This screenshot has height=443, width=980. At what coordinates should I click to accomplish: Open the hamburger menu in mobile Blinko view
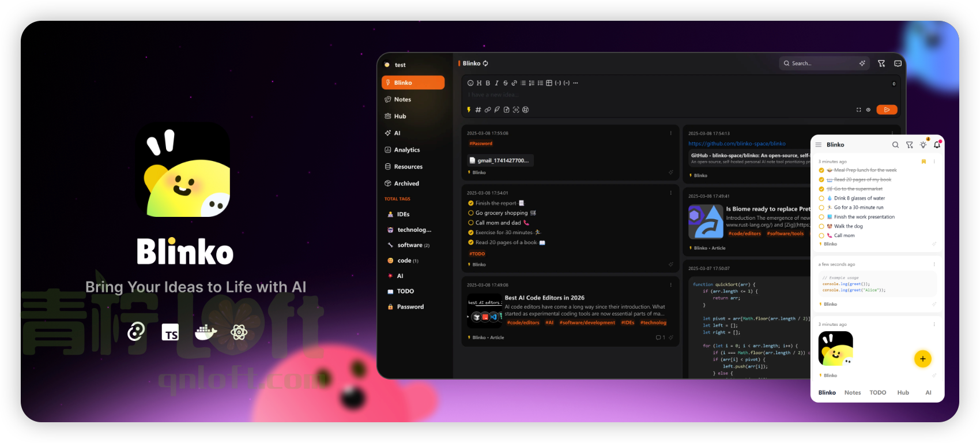coord(819,145)
